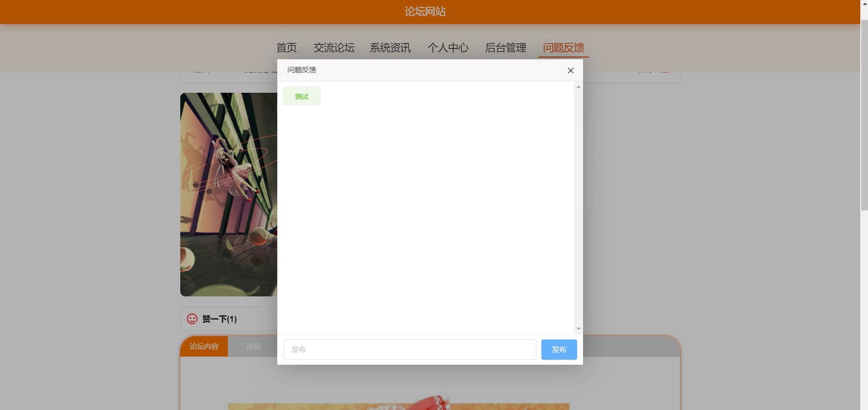Image resolution: width=868 pixels, height=410 pixels.
Task: Click the dialog scrollbar up arrow
Action: pos(579,87)
